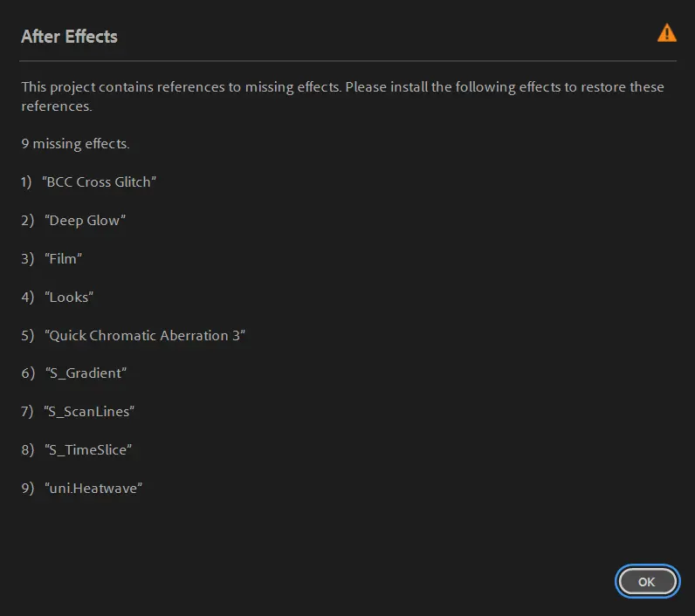
Task: Click the horizontal divider under the title
Action: (347, 60)
